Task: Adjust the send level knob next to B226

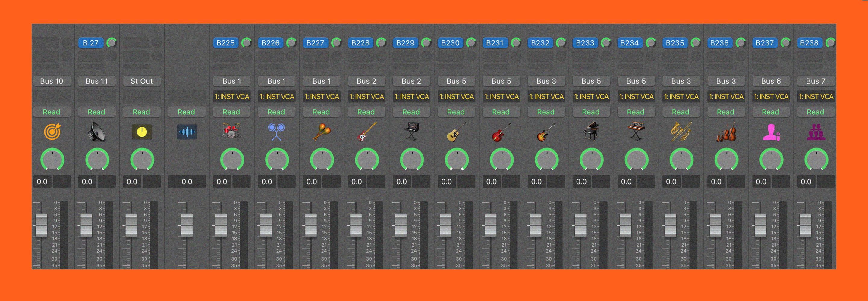Action: pos(291,43)
